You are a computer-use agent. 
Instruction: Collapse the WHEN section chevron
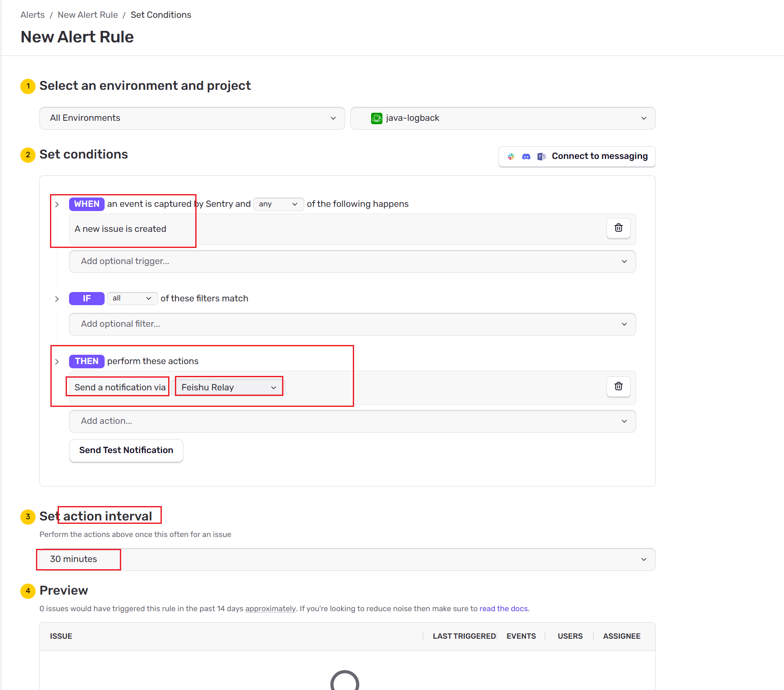57,204
